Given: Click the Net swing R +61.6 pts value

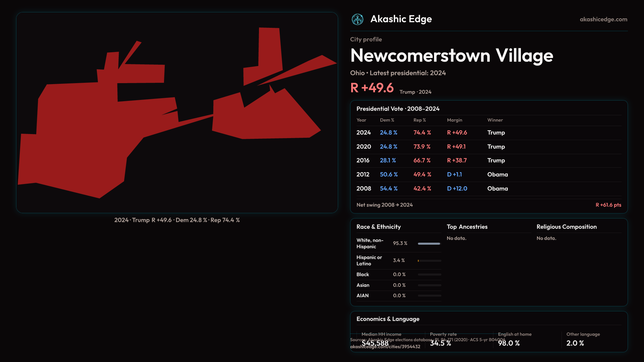Looking at the screenshot, I should pyautogui.click(x=608, y=205).
